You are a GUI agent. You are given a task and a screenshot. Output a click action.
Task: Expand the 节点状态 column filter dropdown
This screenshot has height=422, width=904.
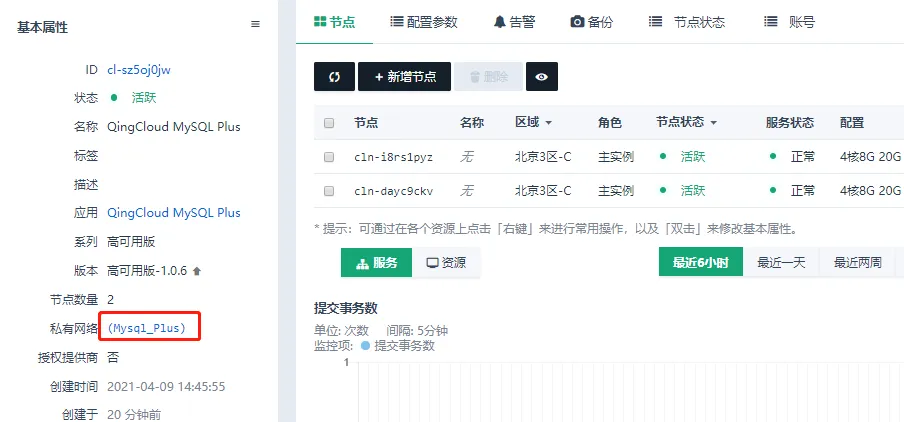[x=713, y=123]
